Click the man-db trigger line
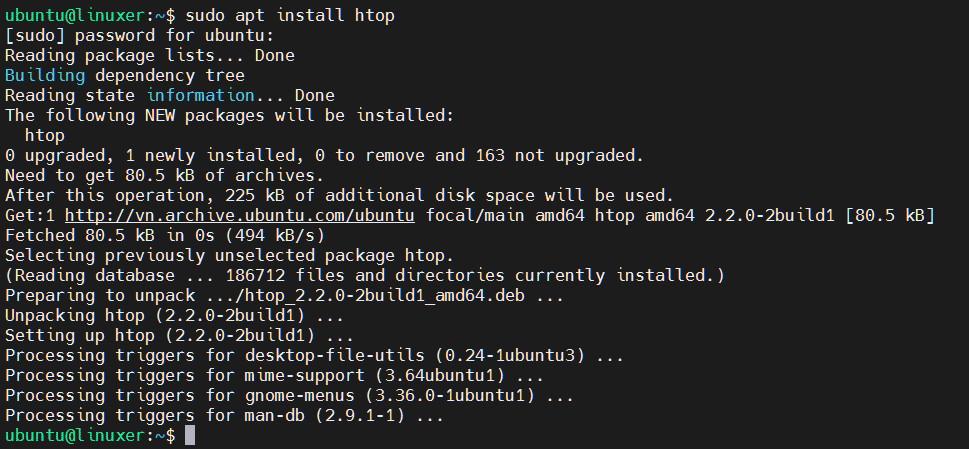Viewport: 969px width, 449px height. pyautogui.click(x=224, y=416)
